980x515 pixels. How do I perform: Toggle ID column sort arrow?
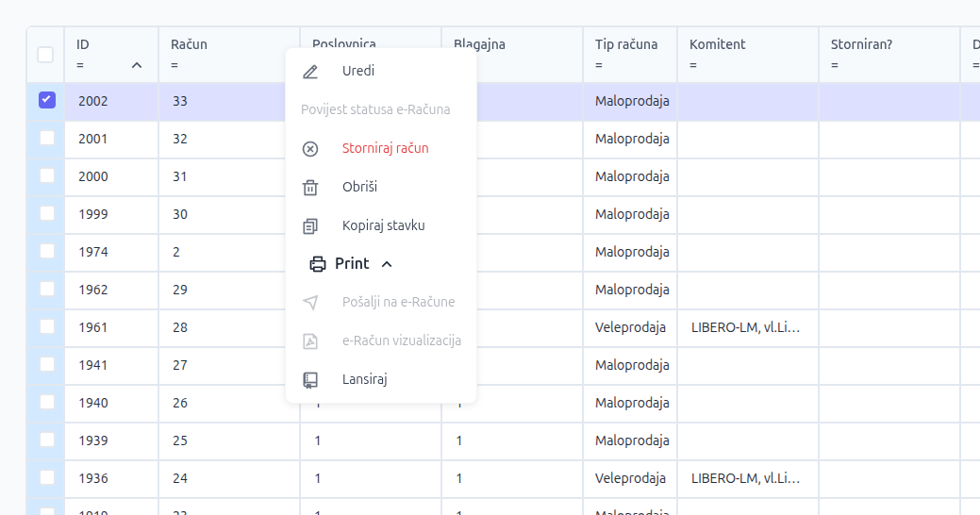(137, 65)
